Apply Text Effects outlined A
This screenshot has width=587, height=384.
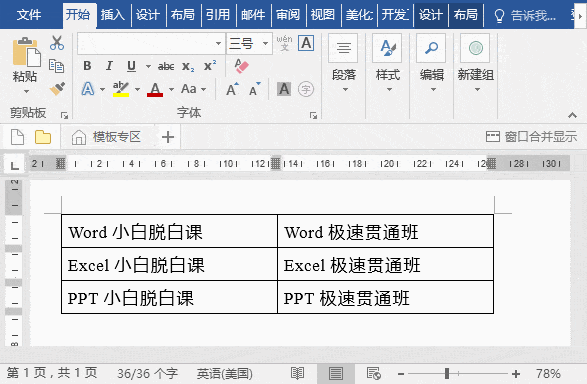[x=88, y=89]
